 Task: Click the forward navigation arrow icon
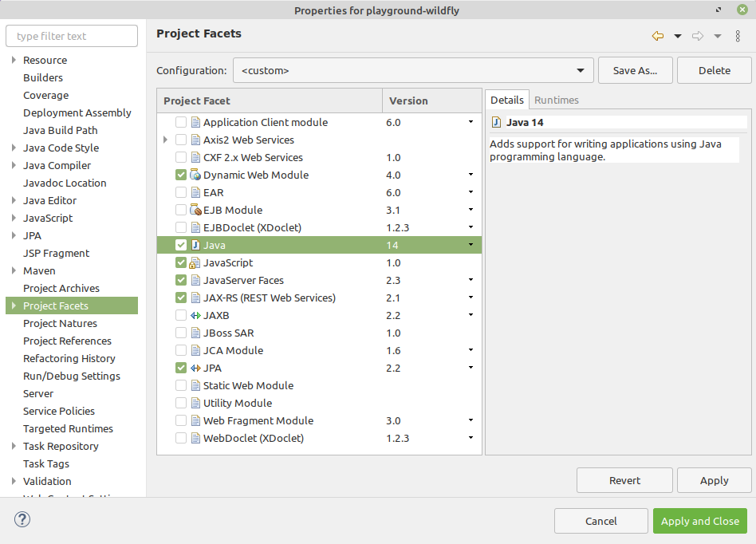(696, 36)
